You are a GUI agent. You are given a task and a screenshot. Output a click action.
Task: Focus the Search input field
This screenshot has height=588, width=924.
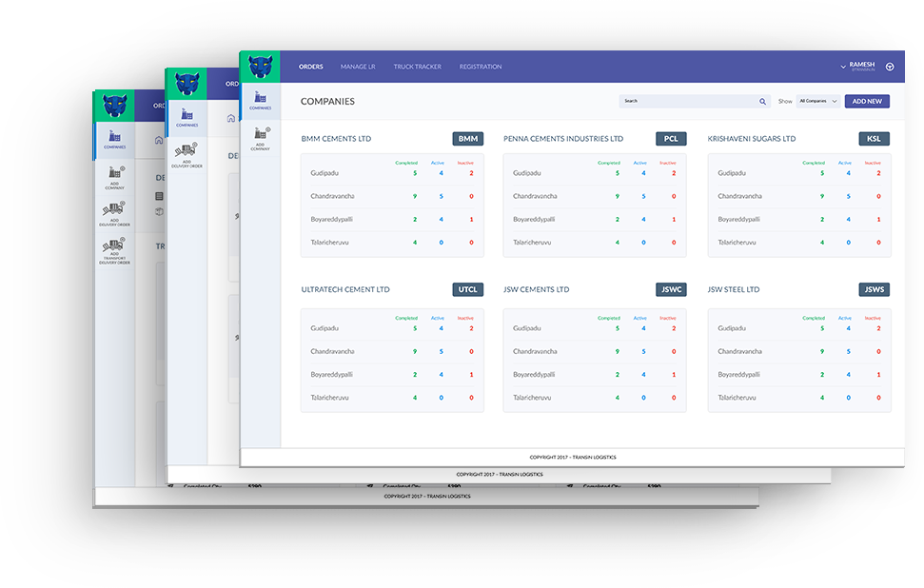[x=695, y=102]
